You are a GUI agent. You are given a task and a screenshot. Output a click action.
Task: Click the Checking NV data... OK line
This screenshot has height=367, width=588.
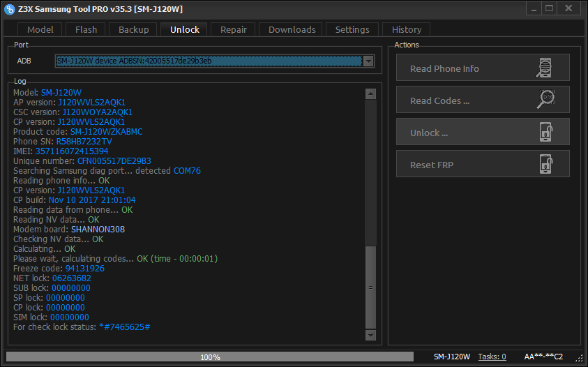(x=58, y=239)
